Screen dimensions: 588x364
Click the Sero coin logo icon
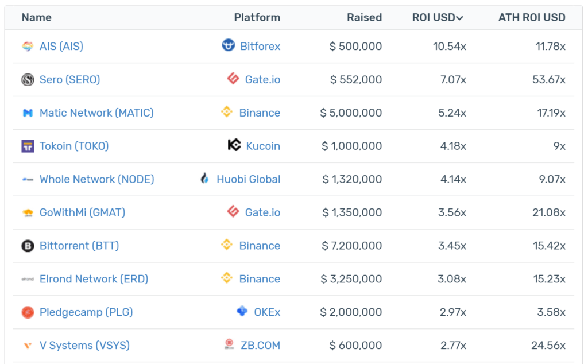pos(28,79)
